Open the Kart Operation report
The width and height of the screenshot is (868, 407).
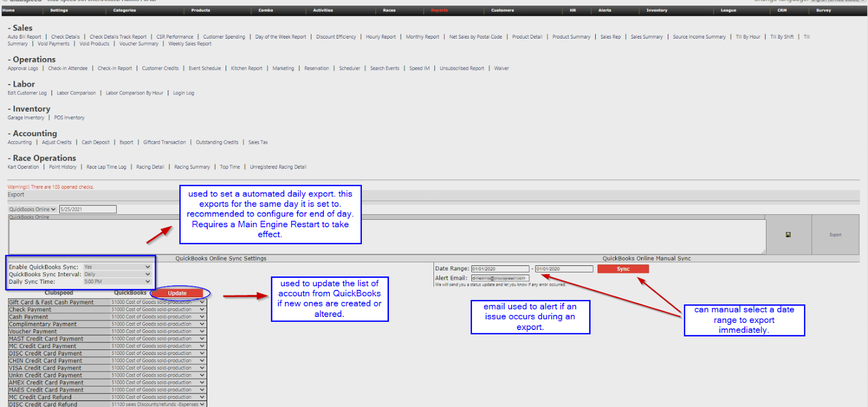pos(23,167)
